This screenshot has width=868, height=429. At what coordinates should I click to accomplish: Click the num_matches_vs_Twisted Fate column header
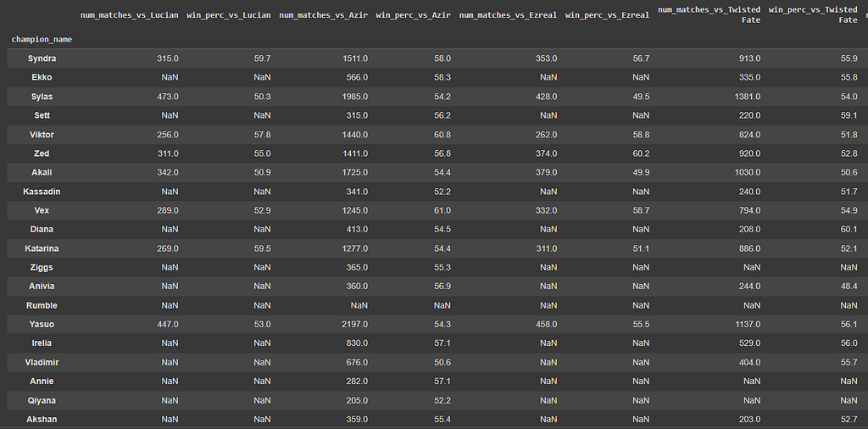[709, 15]
